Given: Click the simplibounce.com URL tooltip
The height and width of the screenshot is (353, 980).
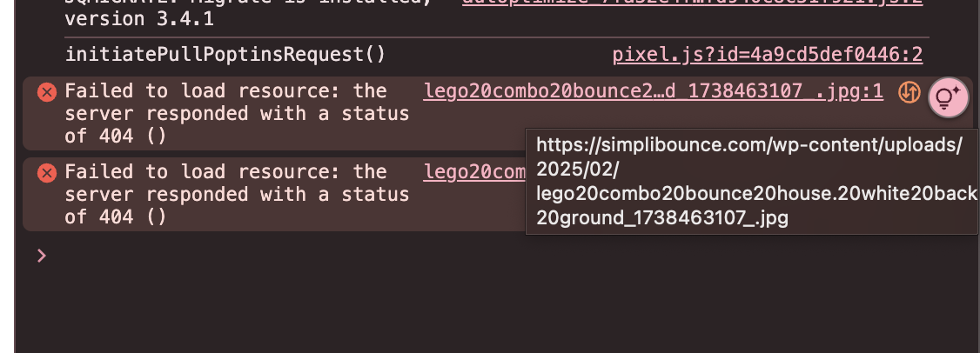Looking at the screenshot, I should coord(753,181).
